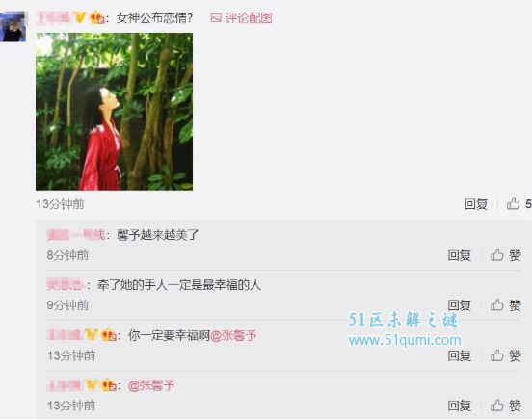This screenshot has width=532, height=420.
Task: Click the member badge icon next to 你一定要幸福啊
Action: (109, 335)
